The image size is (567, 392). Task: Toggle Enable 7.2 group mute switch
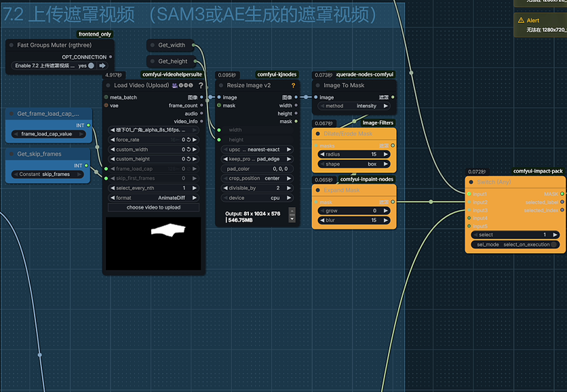point(92,66)
